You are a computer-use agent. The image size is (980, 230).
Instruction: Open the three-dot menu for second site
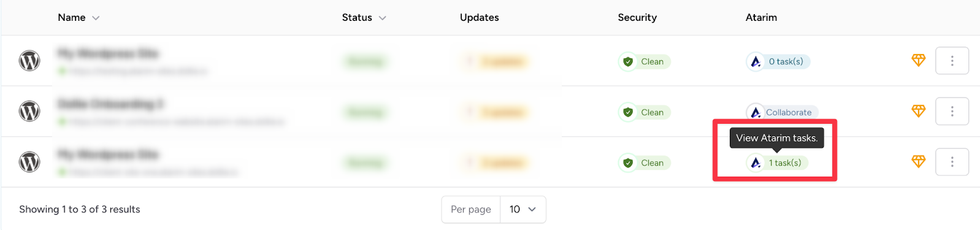952,111
